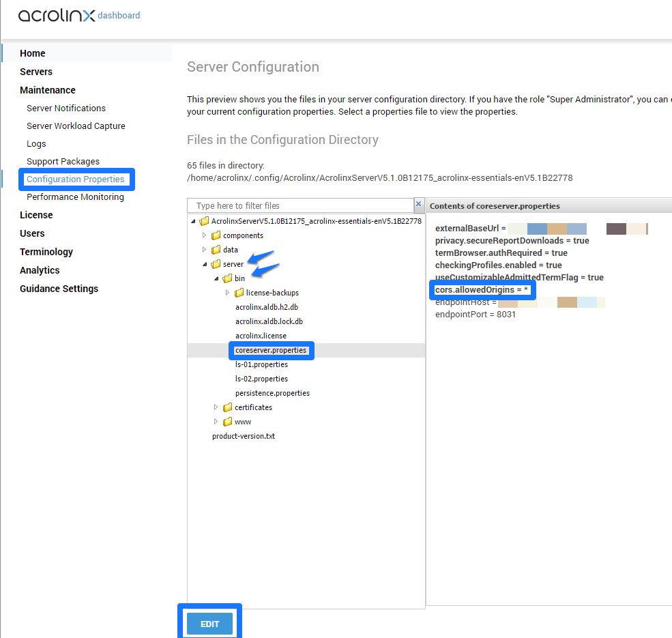Click the 'Contents of coreserver.properties' header
The height and width of the screenshot is (638, 672).
click(495, 206)
